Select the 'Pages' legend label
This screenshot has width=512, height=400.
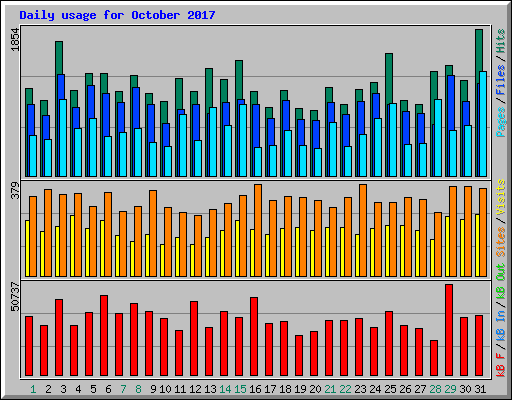tap(501, 122)
